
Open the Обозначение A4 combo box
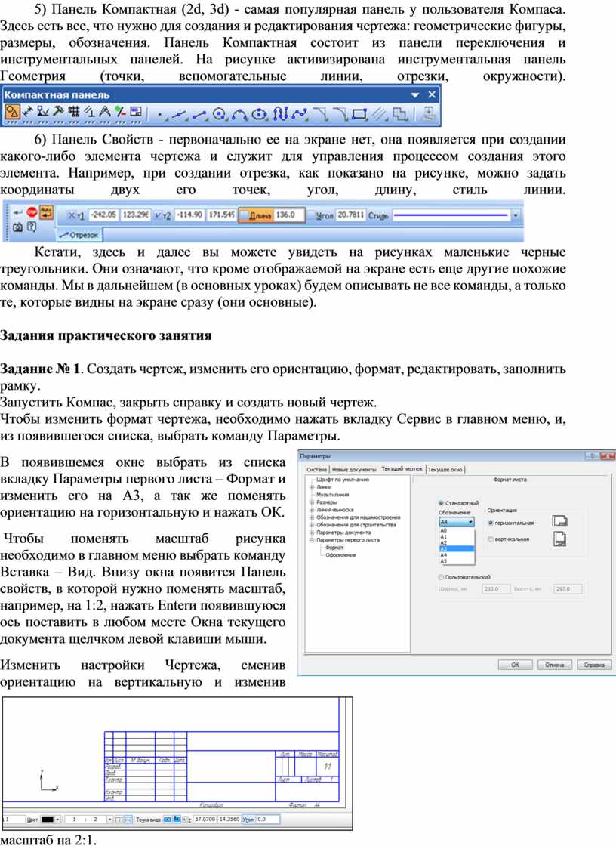(x=456, y=522)
